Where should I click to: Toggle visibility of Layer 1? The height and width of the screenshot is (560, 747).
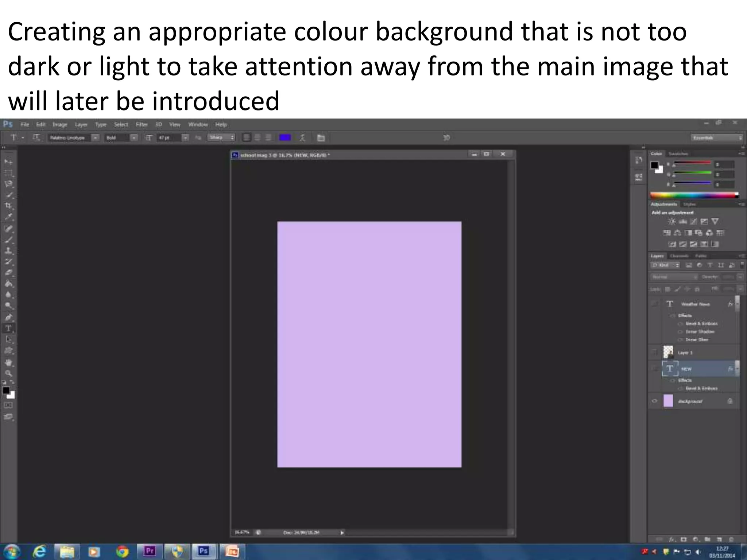tap(655, 352)
